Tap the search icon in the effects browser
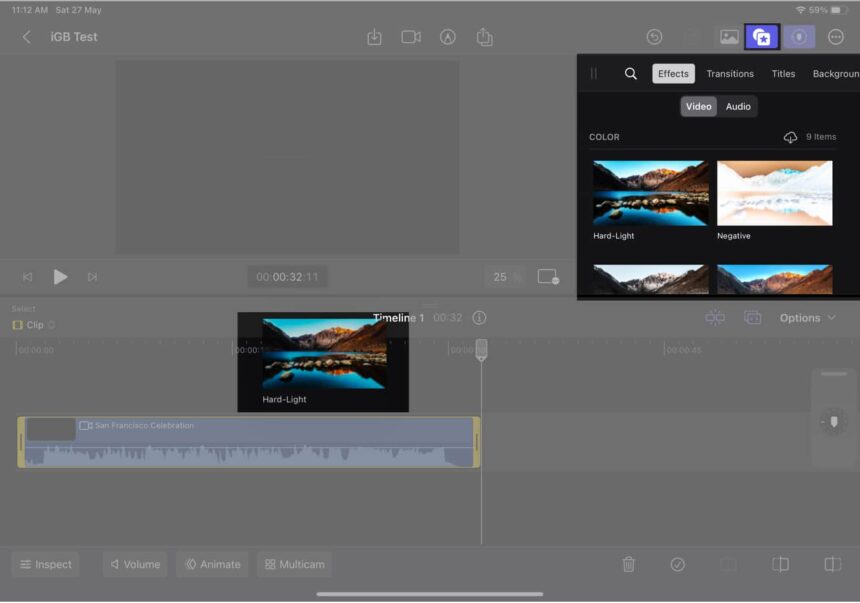Image resolution: width=860 pixels, height=603 pixels. [630, 73]
